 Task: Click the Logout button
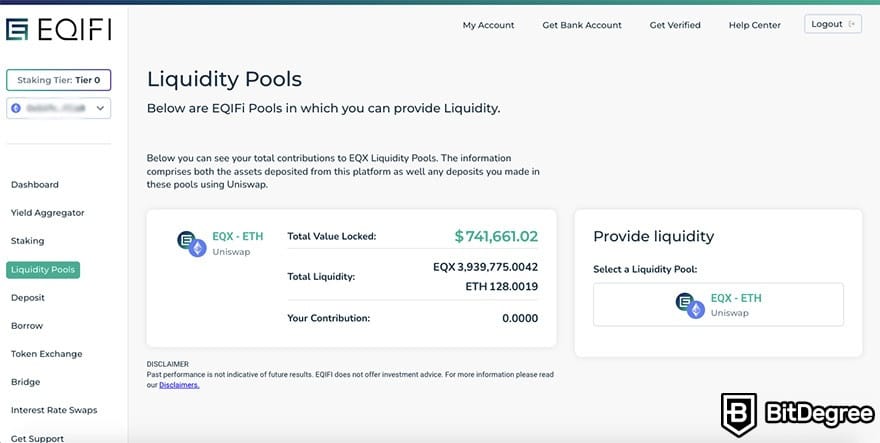tap(833, 24)
